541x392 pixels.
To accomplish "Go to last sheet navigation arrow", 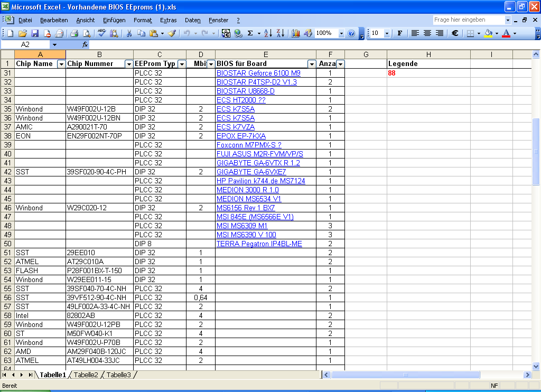I will pyautogui.click(x=30, y=375).
